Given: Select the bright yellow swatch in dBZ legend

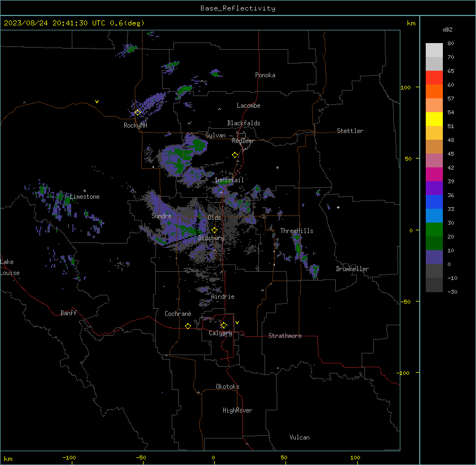Looking at the screenshot, I should pos(434,119).
